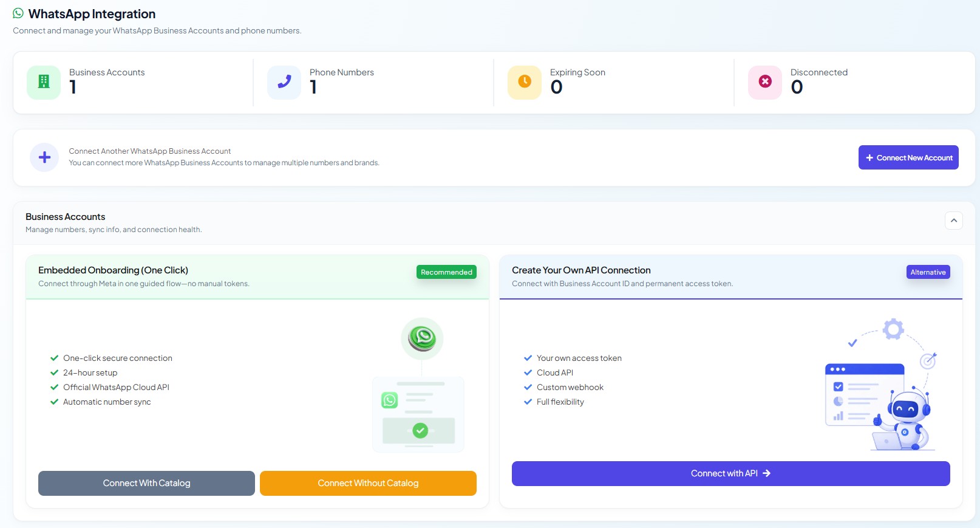Click the orange clock Expiring Soon icon

pos(525,82)
